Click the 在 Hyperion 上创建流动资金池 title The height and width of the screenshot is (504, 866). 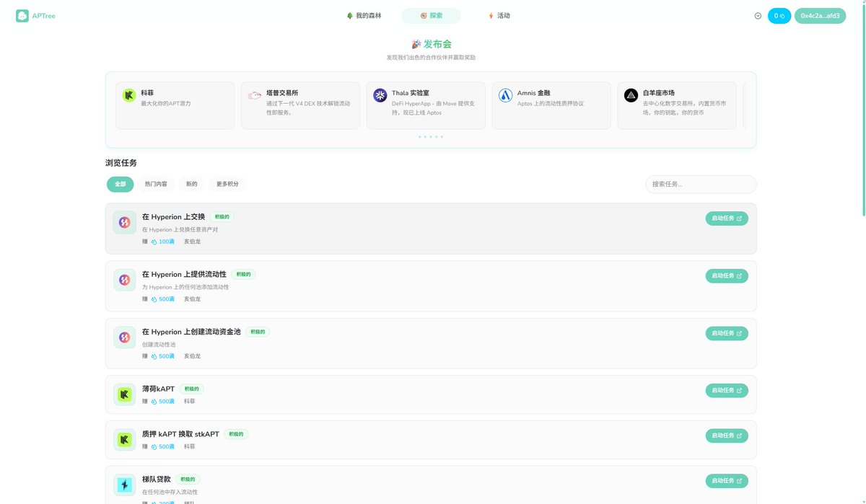(x=191, y=332)
